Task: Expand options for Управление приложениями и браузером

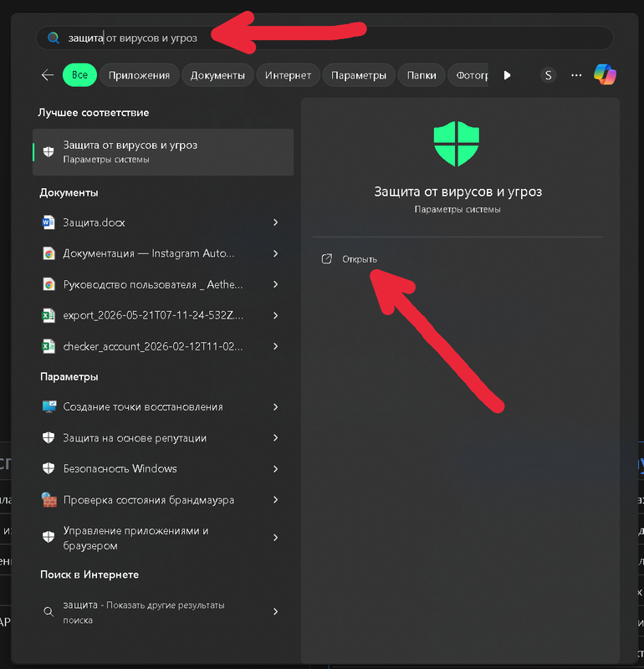Action: pyautogui.click(x=276, y=538)
